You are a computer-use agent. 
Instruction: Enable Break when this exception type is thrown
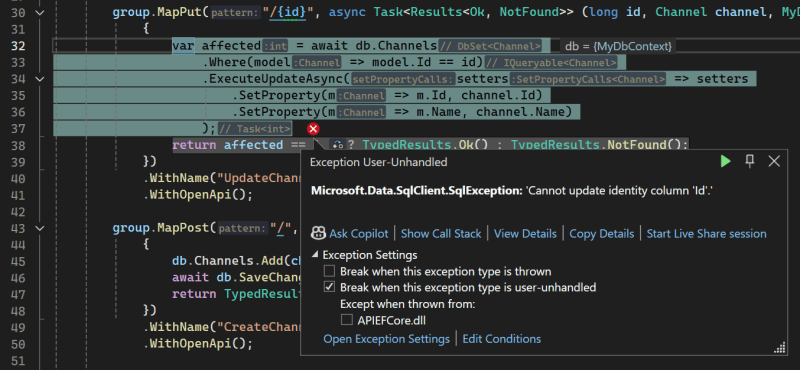click(x=330, y=271)
